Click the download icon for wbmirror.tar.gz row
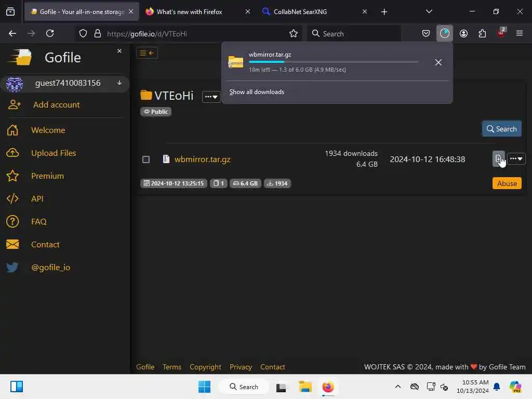The width and height of the screenshot is (532, 399). point(498,159)
